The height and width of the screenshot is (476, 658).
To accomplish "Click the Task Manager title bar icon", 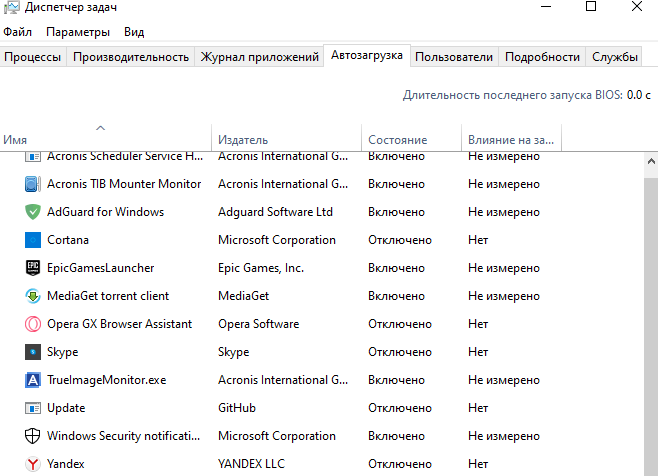I will point(11,7).
